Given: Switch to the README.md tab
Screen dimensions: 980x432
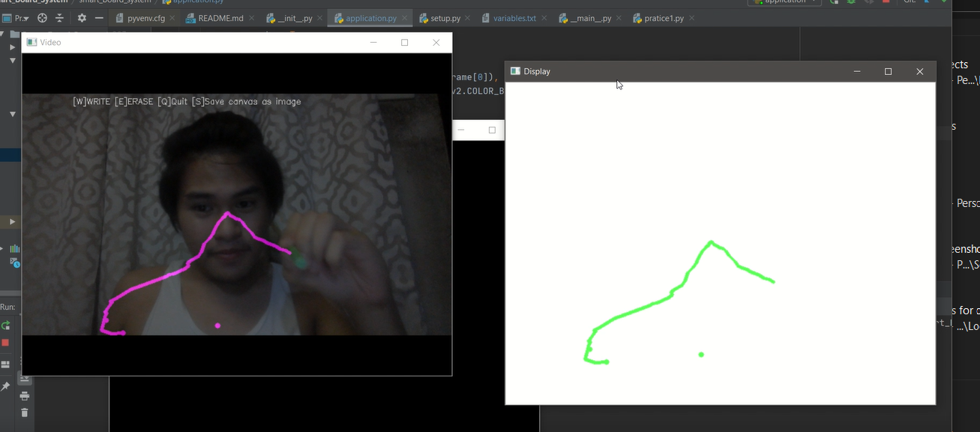Looking at the screenshot, I should click(220, 18).
